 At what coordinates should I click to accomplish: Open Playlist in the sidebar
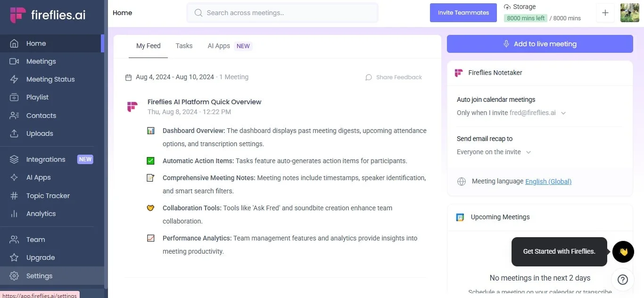tap(52, 97)
